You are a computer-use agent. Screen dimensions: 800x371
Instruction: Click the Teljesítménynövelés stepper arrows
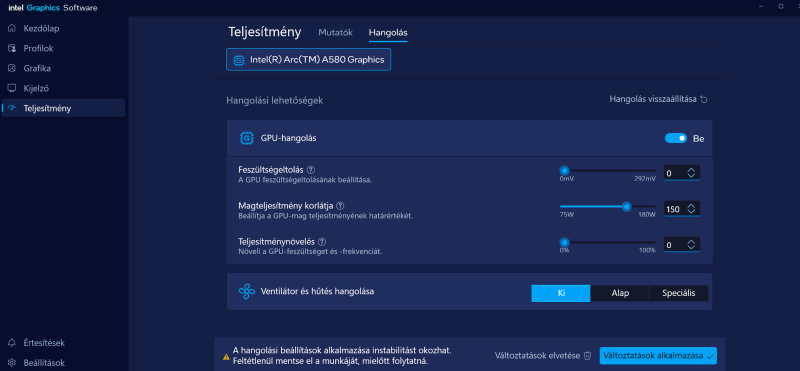point(691,245)
